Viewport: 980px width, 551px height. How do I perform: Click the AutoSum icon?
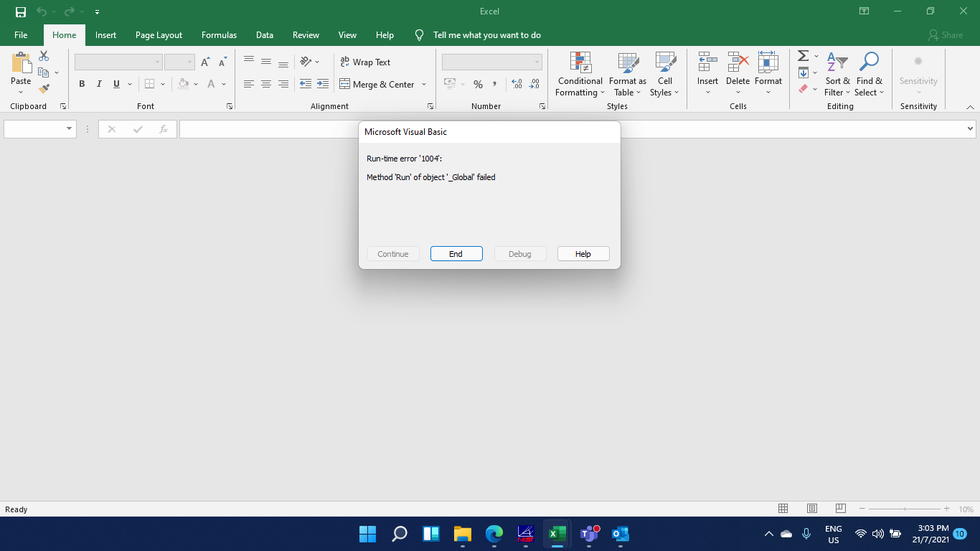tap(803, 55)
